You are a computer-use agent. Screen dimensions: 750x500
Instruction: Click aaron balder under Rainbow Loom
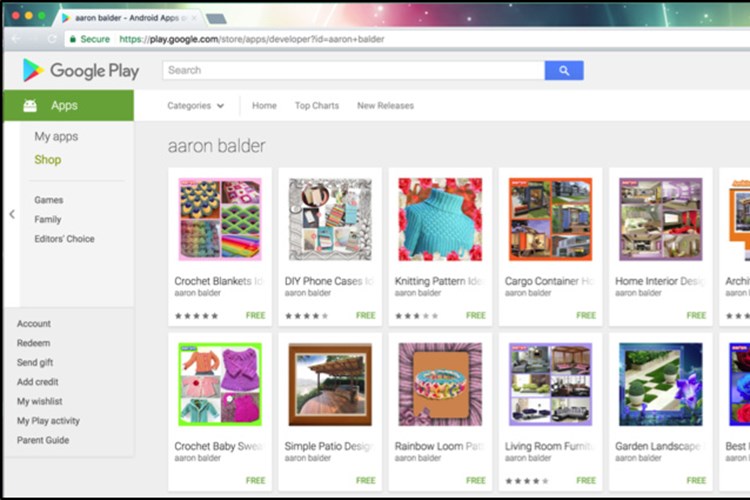coord(418,458)
